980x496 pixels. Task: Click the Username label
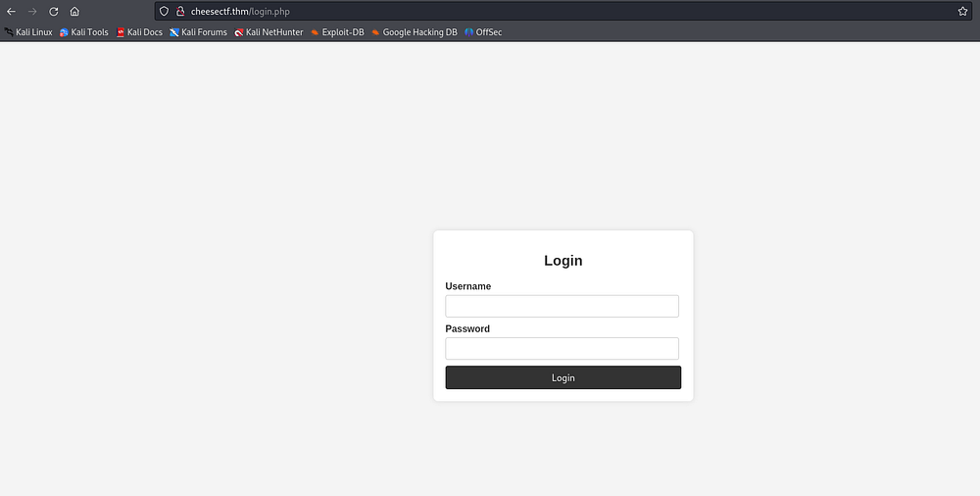(x=468, y=286)
